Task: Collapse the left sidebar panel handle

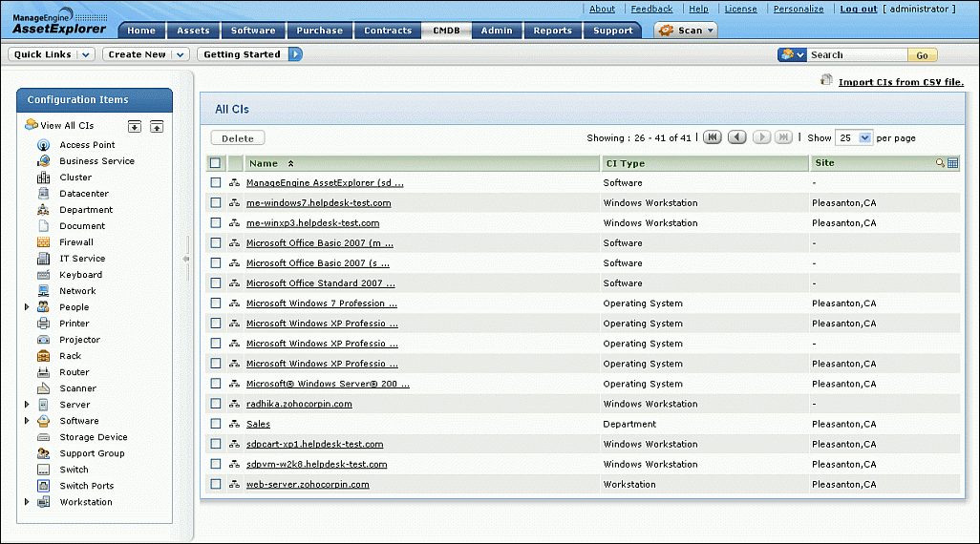Action: (186, 259)
